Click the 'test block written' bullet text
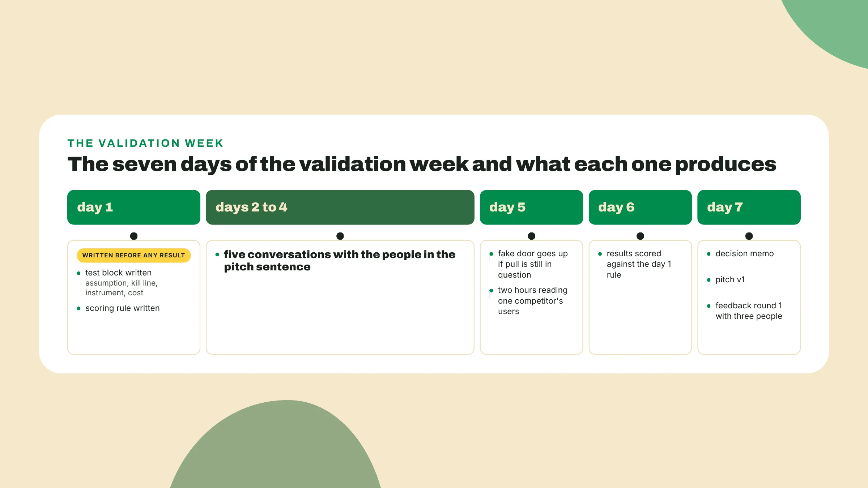The height and width of the screenshot is (488, 868). pos(118,273)
